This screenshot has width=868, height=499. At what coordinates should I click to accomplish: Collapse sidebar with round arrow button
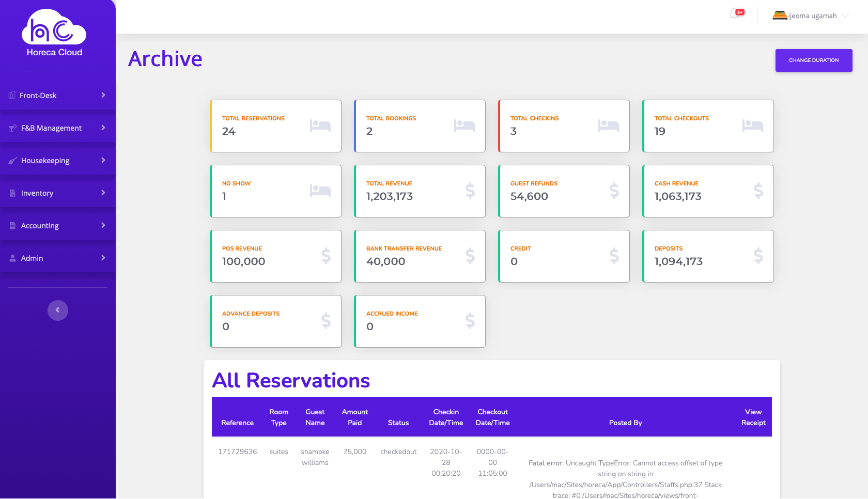(x=58, y=310)
